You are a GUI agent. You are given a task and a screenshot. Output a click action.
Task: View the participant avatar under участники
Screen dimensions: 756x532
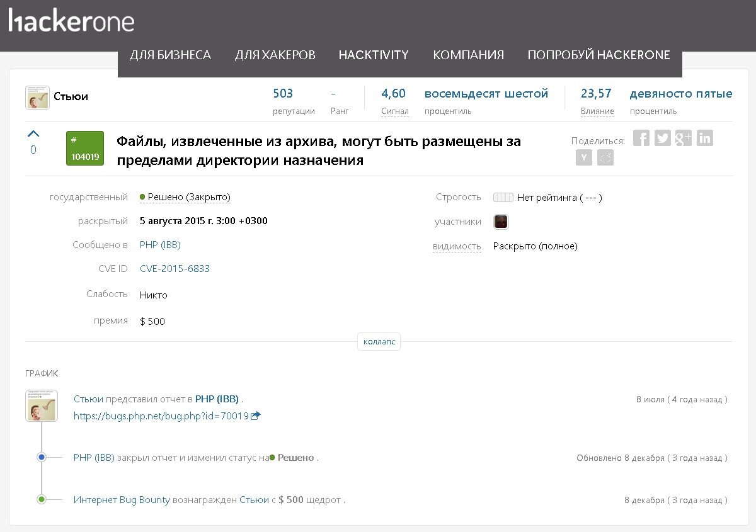pyautogui.click(x=500, y=222)
